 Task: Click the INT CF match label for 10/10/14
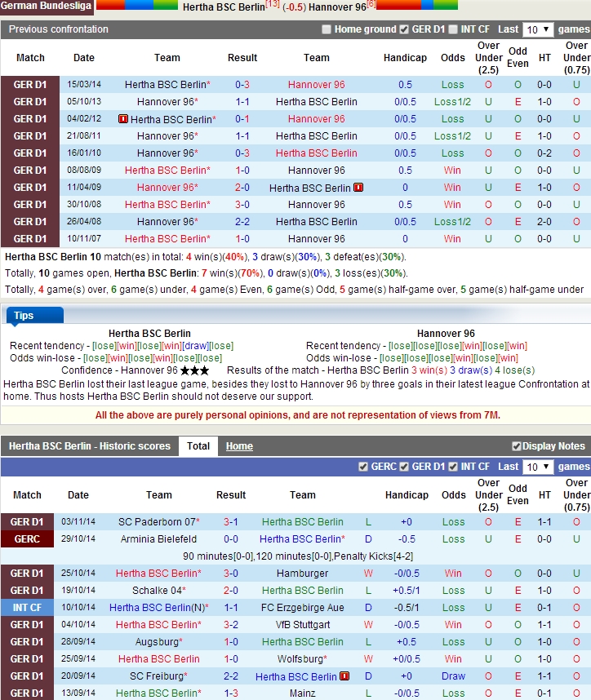[x=27, y=607]
